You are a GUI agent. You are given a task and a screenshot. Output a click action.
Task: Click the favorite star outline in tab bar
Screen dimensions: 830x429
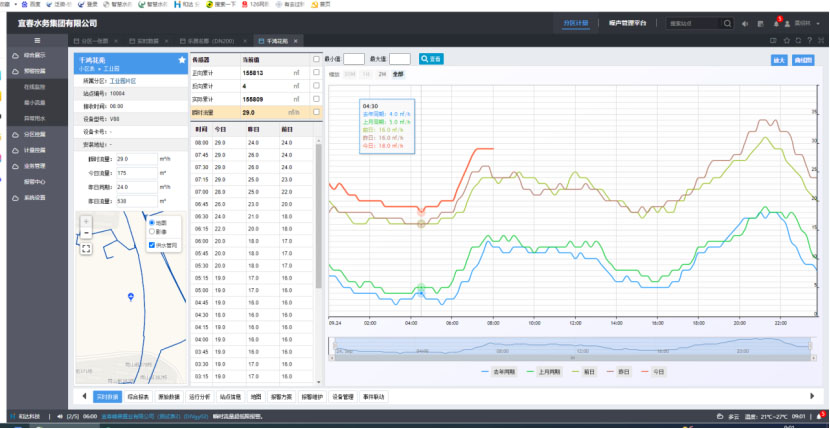tap(787, 40)
